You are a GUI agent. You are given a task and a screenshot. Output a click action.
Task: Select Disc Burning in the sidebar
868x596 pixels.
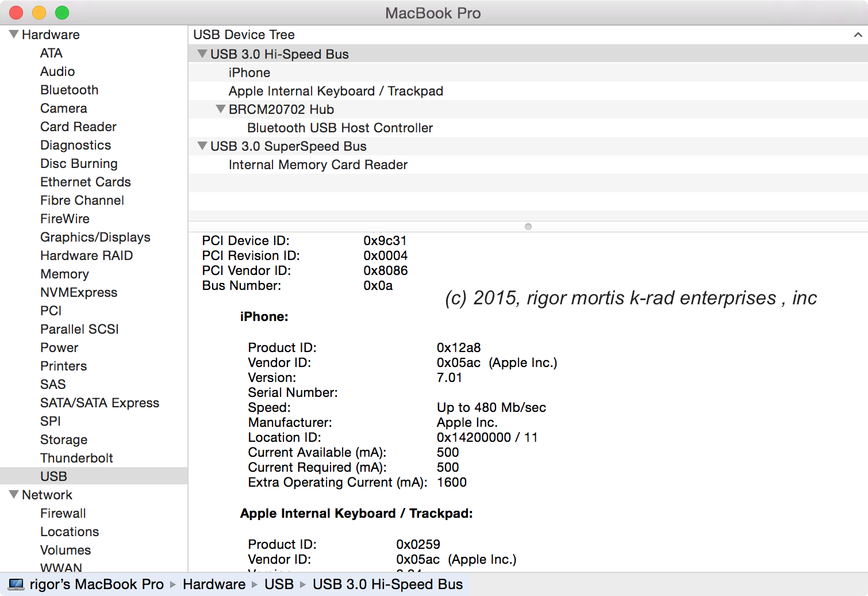79,163
